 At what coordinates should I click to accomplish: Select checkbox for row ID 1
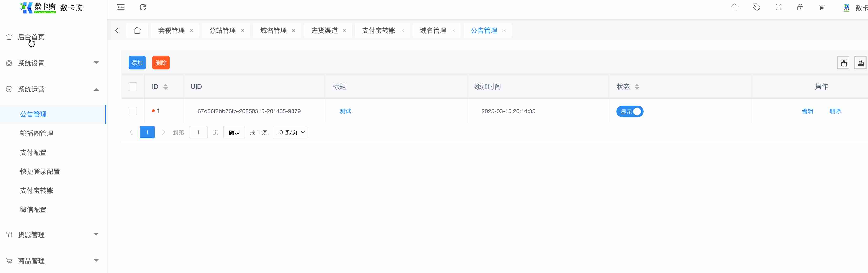click(133, 111)
